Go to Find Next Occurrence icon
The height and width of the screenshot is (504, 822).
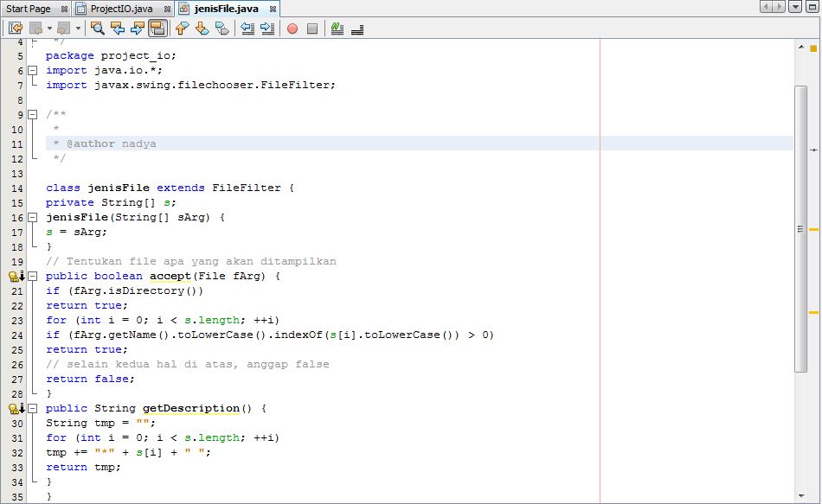(x=137, y=29)
